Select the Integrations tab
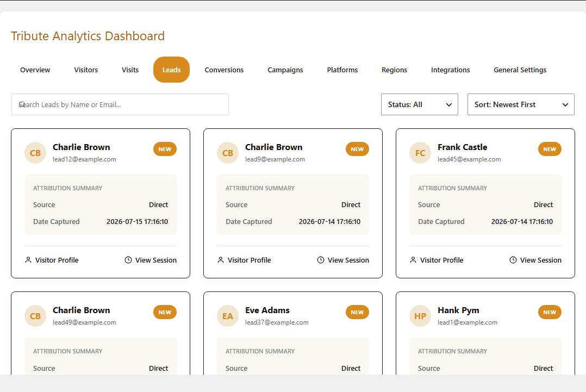The height and width of the screenshot is (392, 586). [450, 70]
